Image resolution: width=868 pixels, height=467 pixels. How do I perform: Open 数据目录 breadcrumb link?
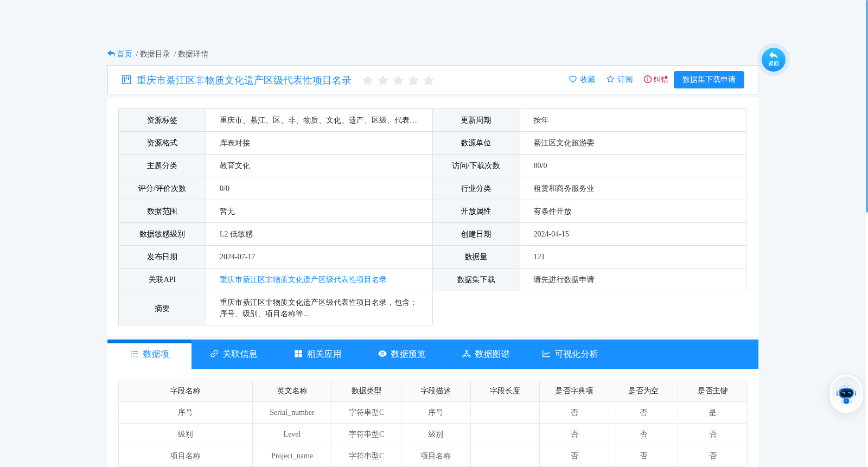(x=155, y=54)
